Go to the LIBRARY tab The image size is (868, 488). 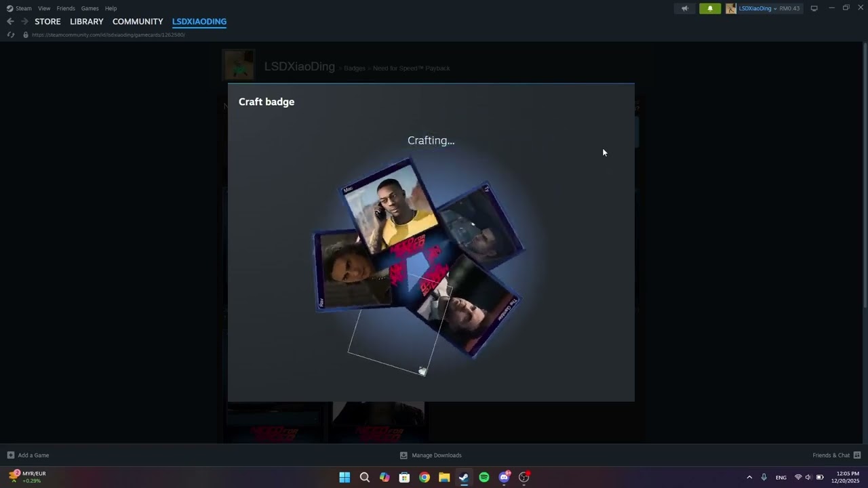(87, 22)
